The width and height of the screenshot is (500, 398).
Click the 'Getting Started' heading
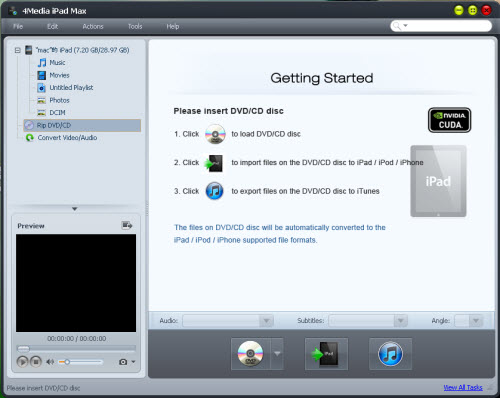point(322,78)
